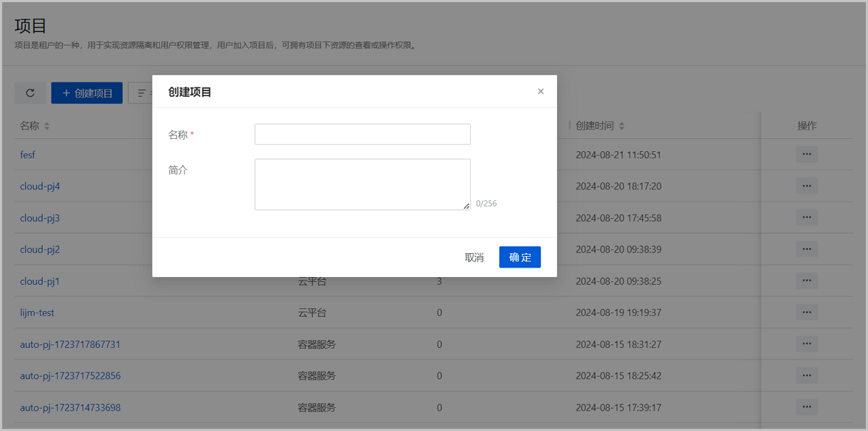Open the fesf project link
The height and width of the screenshot is (431, 868).
27,155
